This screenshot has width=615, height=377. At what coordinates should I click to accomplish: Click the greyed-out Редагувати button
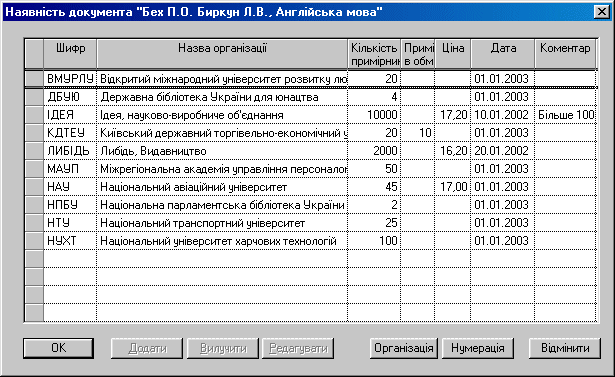[x=298, y=348]
